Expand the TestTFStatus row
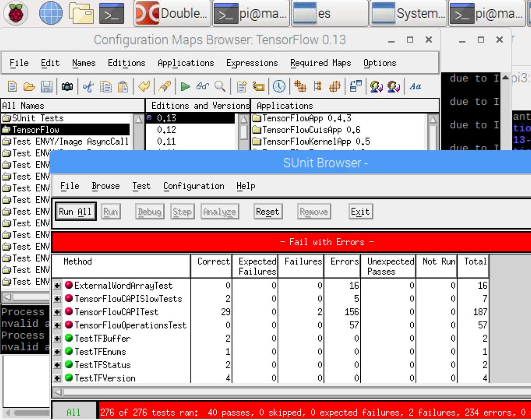The width and height of the screenshot is (531, 420). coord(57,365)
